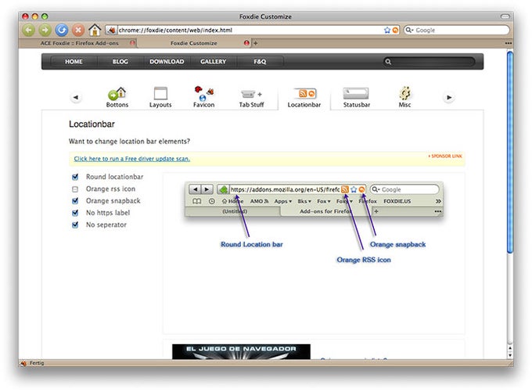Click the free driver update scan link
The height and width of the screenshot is (392, 532).
(132, 159)
